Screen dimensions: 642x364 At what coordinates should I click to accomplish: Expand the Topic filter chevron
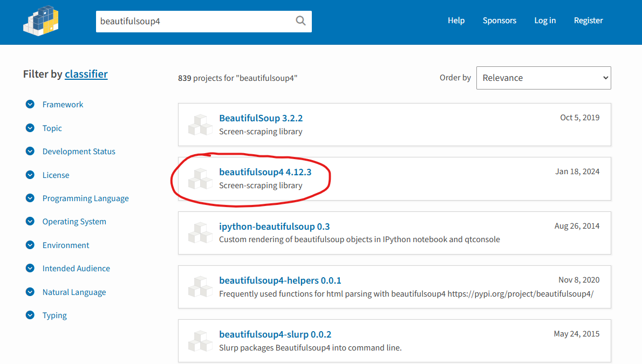click(x=30, y=128)
